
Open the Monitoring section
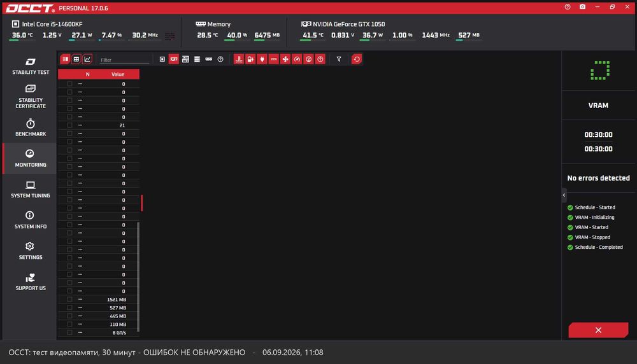point(30,158)
